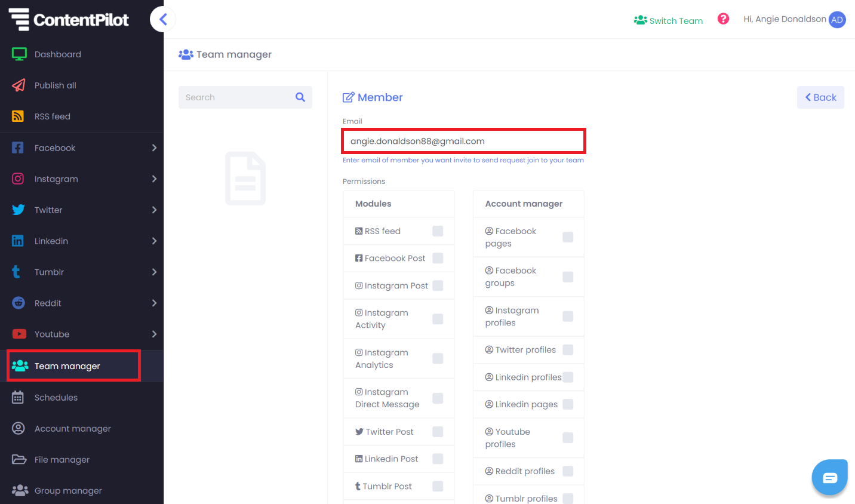Expand the Linkedin menu arrow
The width and height of the screenshot is (855, 504).
pyautogui.click(x=154, y=241)
